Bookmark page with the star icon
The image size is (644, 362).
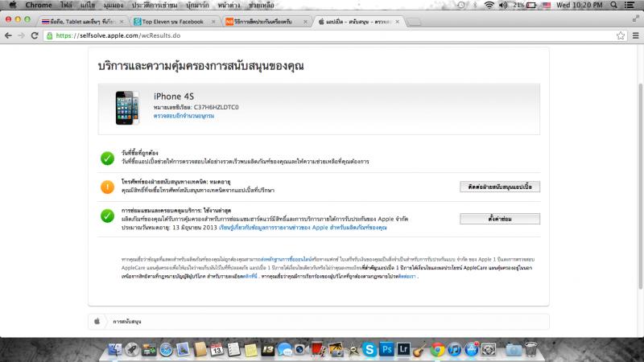coord(621,35)
